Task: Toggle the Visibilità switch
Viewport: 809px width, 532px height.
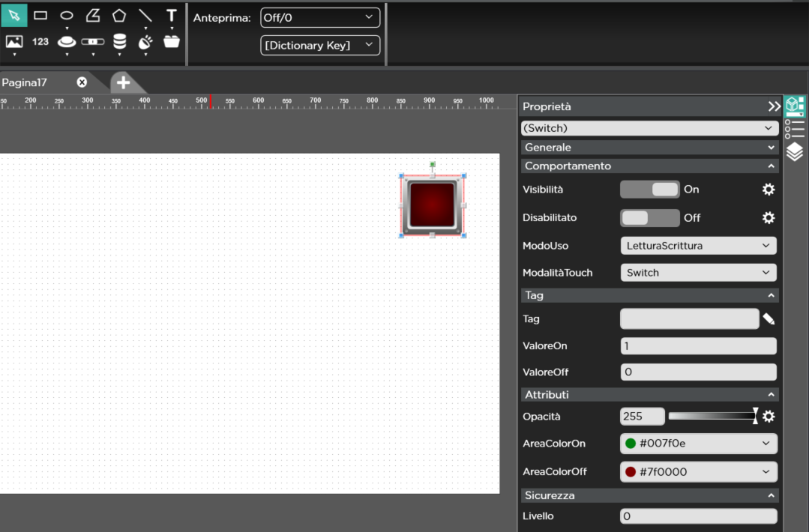Action: pyautogui.click(x=649, y=190)
